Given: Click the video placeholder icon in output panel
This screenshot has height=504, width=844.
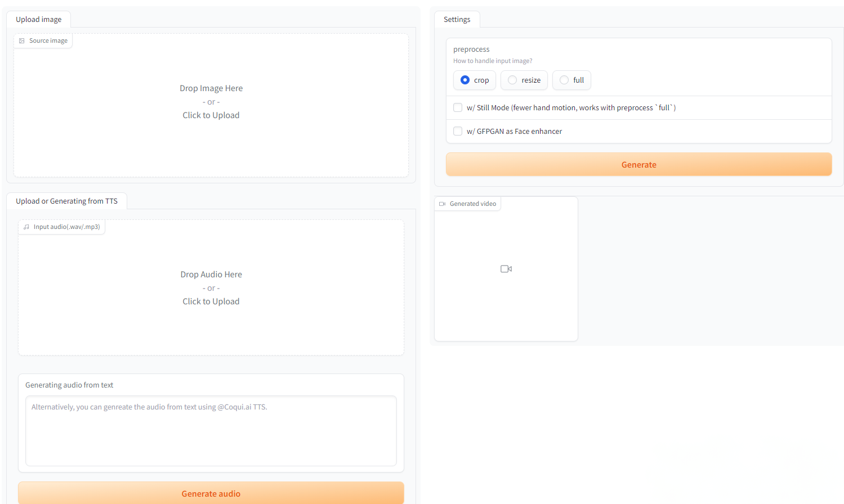Looking at the screenshot, I should click(506, 269).
